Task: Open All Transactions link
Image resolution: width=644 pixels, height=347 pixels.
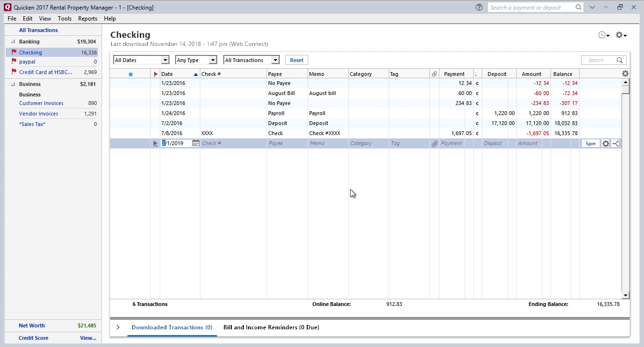Action: [38, 30]
